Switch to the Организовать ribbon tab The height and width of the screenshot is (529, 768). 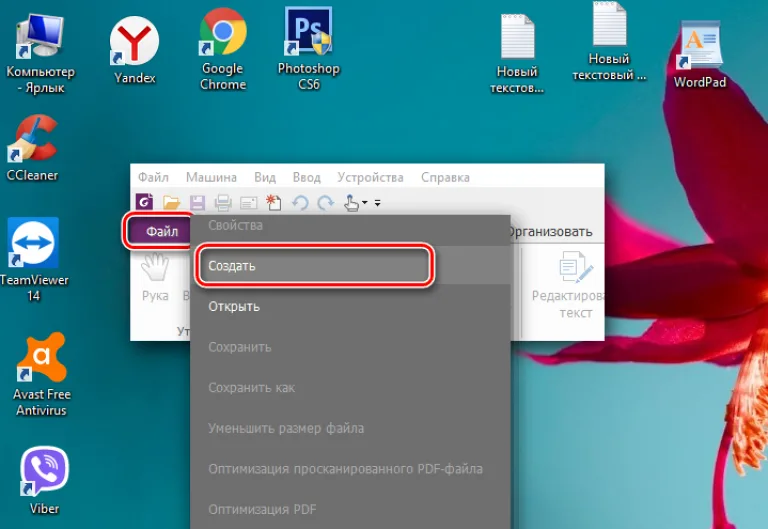point(551,231)
